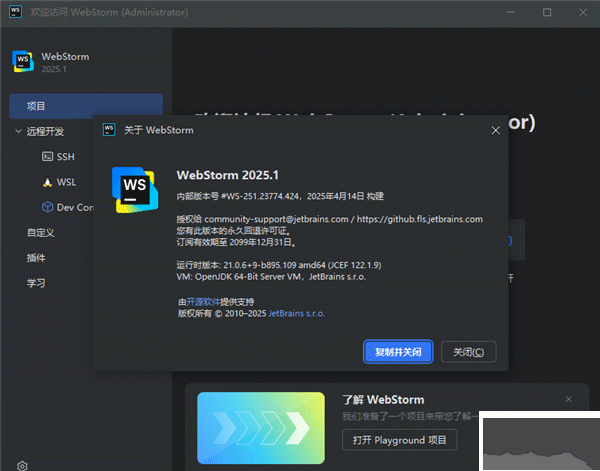Click the Dev Containers cube icon

pyautogui.click(x=47, y=207)
